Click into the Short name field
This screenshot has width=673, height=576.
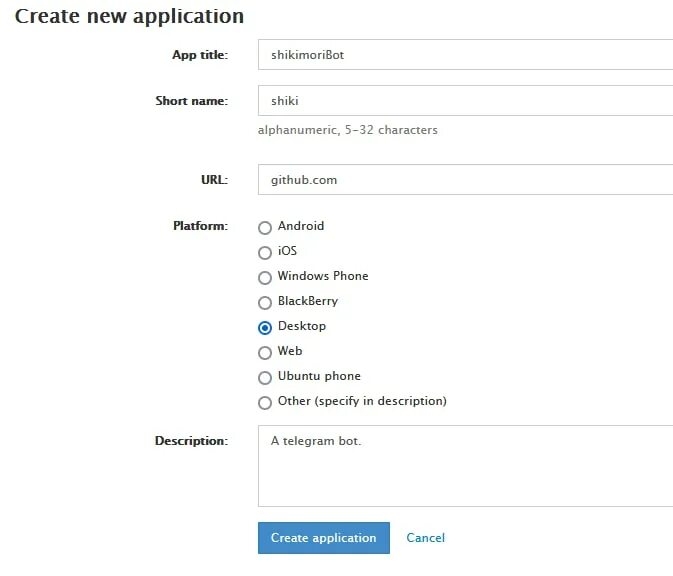pyautogui.click(x=465, y=100)
